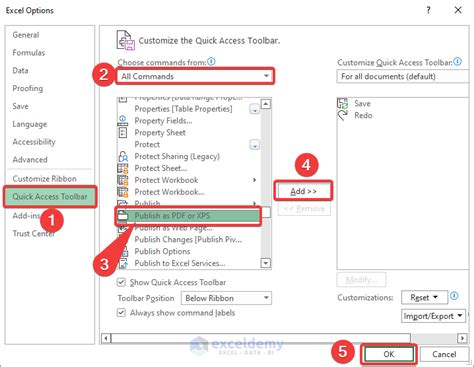Expand the Protect Workbook submenu arrow
This screenshot has width=474, height=367.
[255, 180]
